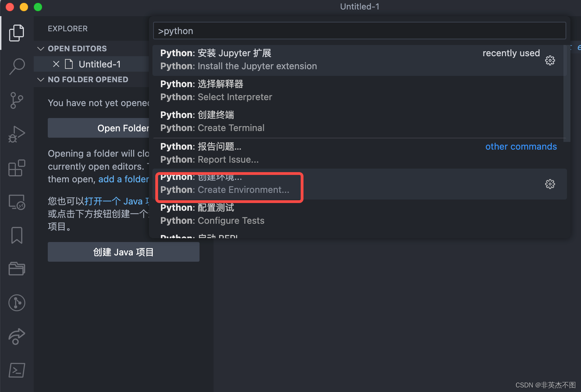Close the Untitled-1 editor
581x392 pixels.
point(56,64)
